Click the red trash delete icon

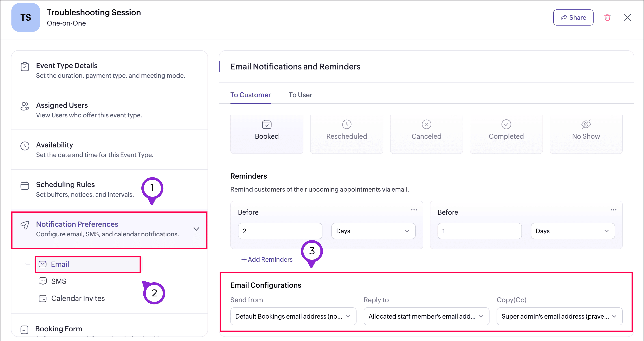click(607, 17)
